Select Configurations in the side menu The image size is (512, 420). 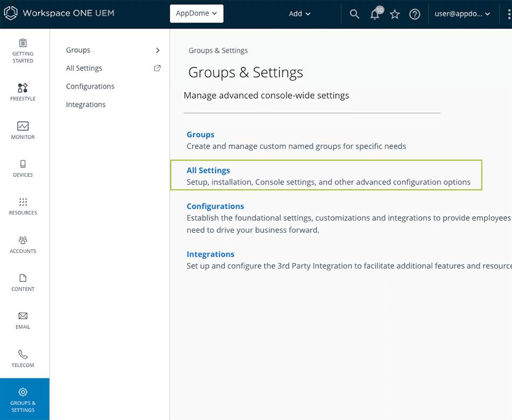coord(90,86)
